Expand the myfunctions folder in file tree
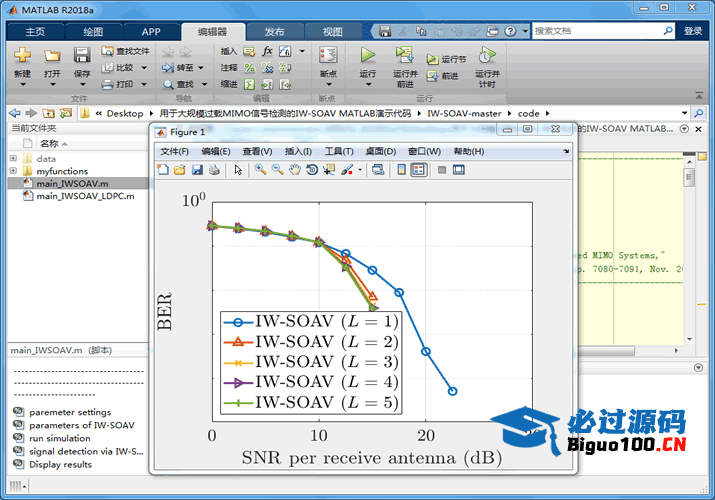 (13, 170)
